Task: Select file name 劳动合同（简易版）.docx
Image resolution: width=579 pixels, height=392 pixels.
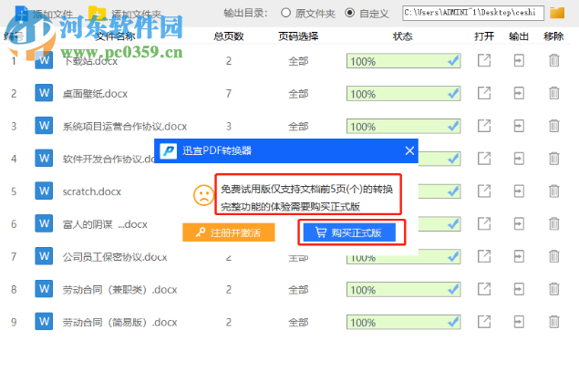Action: point(119,322)
